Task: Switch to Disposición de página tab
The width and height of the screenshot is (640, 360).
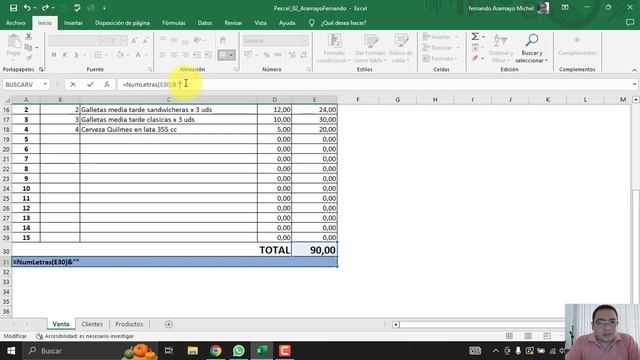Action: tap(122, 23)
